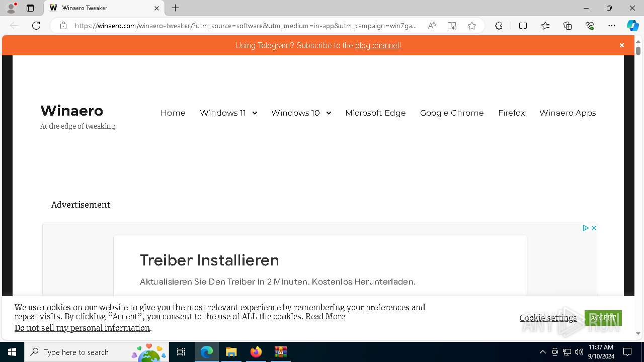Launch Firefox from the taskbar
This screenshot has height=362, width=644.
click(x=256, y=352)
